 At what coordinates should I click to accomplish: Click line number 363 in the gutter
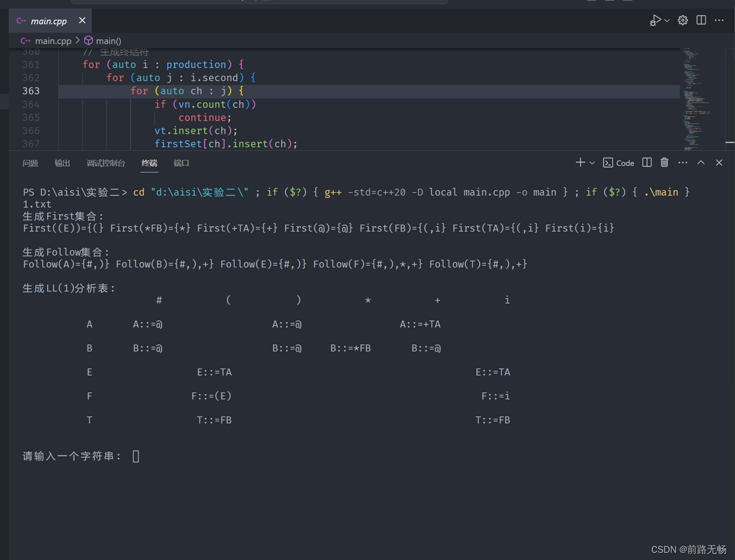(31, 91)
